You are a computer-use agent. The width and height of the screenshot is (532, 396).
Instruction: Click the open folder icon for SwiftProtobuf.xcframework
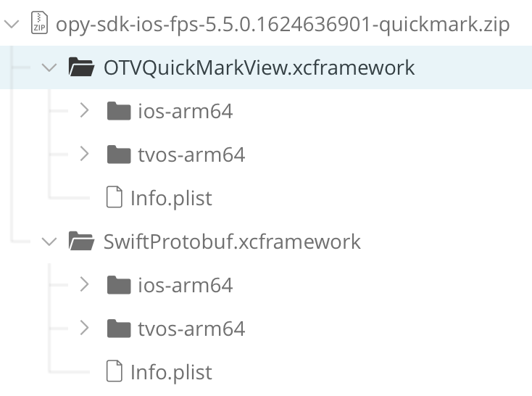pyautogui.click(x=83, y=241)
